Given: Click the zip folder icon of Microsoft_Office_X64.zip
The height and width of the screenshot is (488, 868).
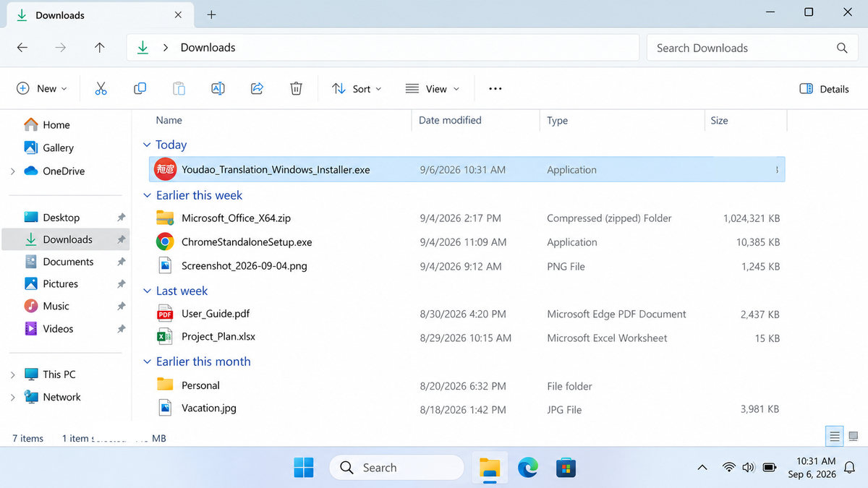Looking at the screenshot, I should pos(165,218).
